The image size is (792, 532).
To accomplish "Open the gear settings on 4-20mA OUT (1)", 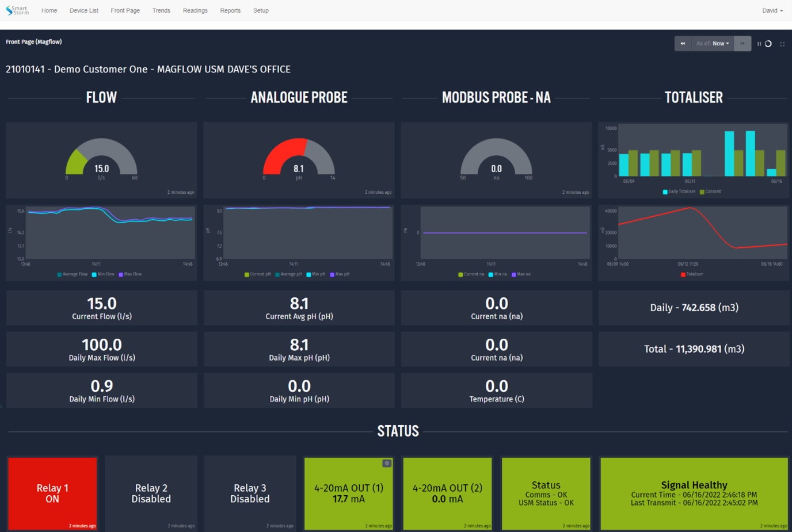I will [387, 463].
